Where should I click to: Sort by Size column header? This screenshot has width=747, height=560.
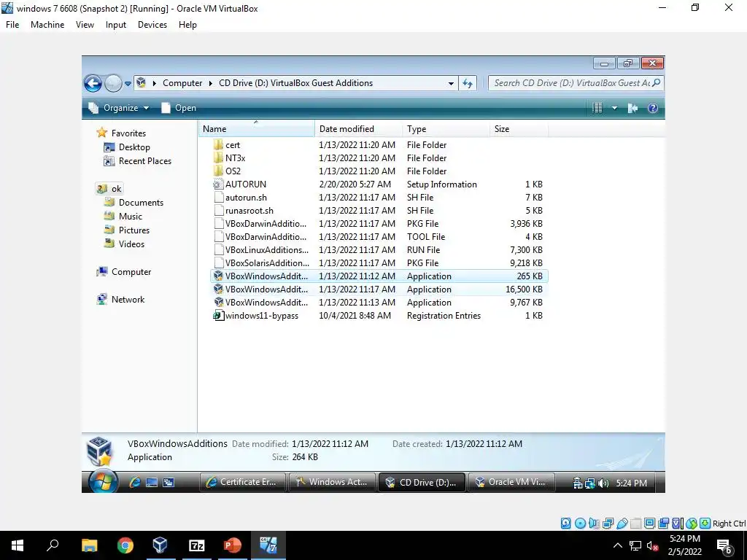[519, 129]
